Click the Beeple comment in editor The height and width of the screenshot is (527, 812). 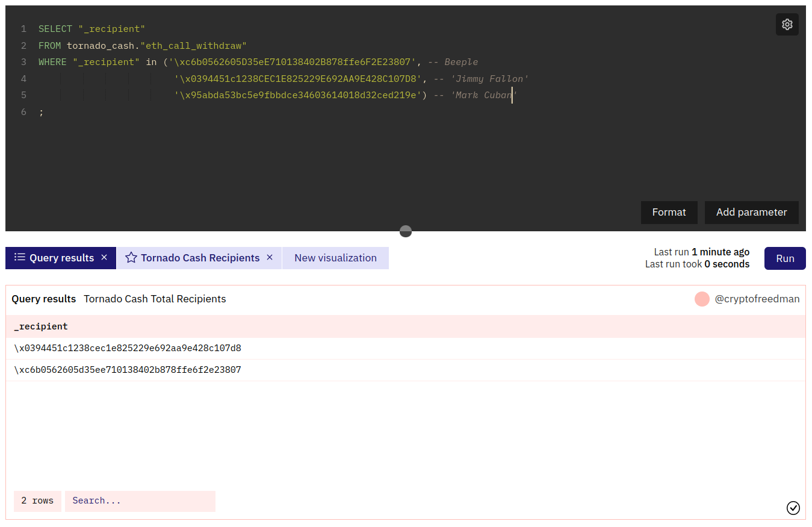coord(453,62)
